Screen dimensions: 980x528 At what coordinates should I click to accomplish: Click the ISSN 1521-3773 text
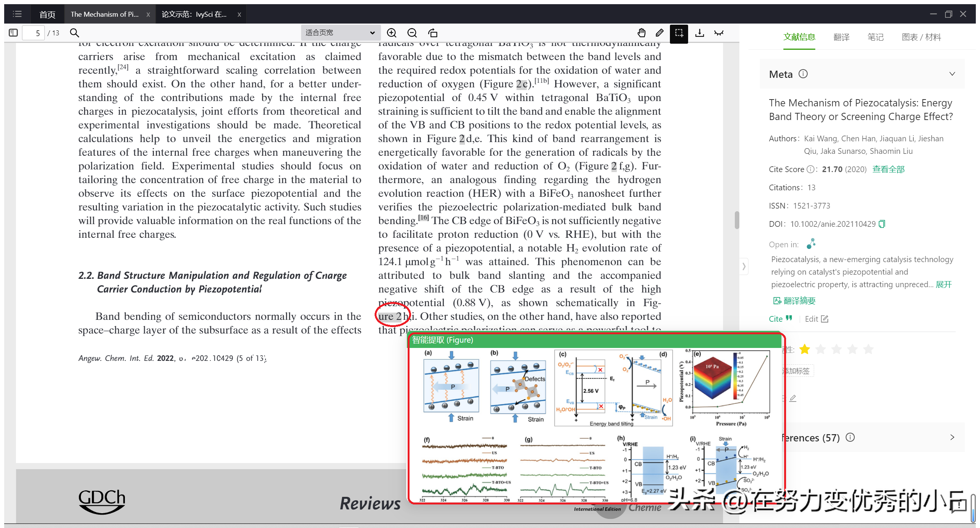pyautogui.click(x=811, y=206)
